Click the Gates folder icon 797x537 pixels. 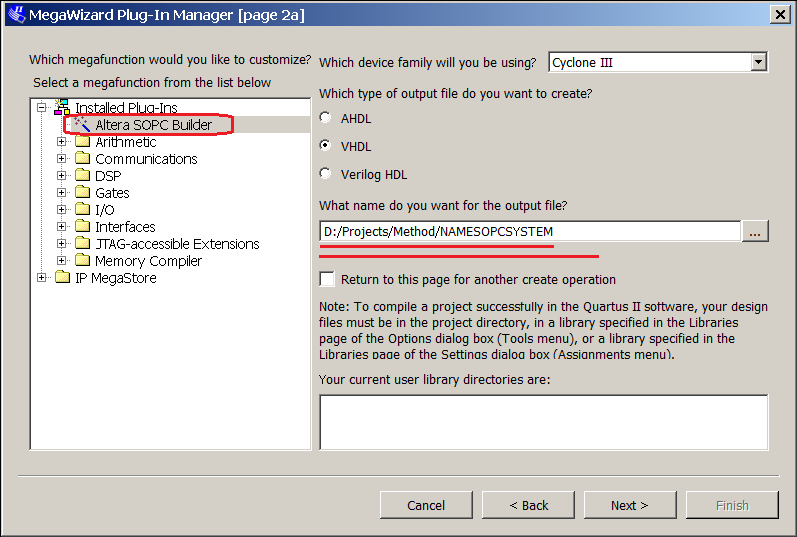[x=82, y=193]
